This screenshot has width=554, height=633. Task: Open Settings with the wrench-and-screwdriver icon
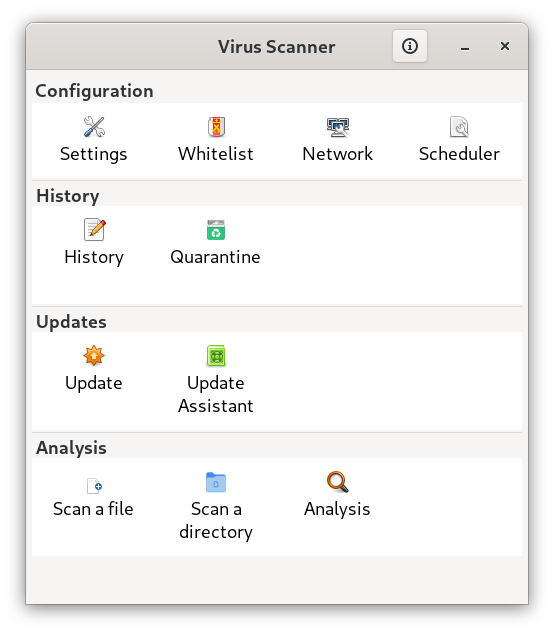(94, 127)
